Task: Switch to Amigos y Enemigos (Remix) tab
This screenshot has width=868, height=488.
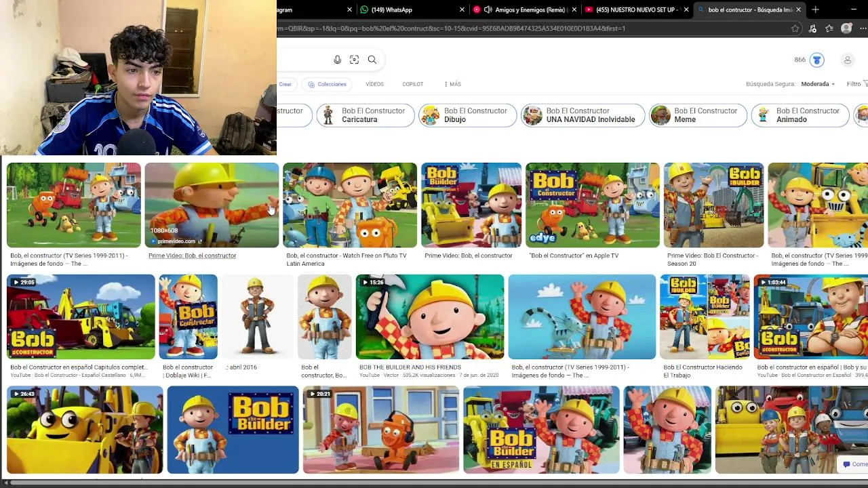Action: (x=524, y=9)
